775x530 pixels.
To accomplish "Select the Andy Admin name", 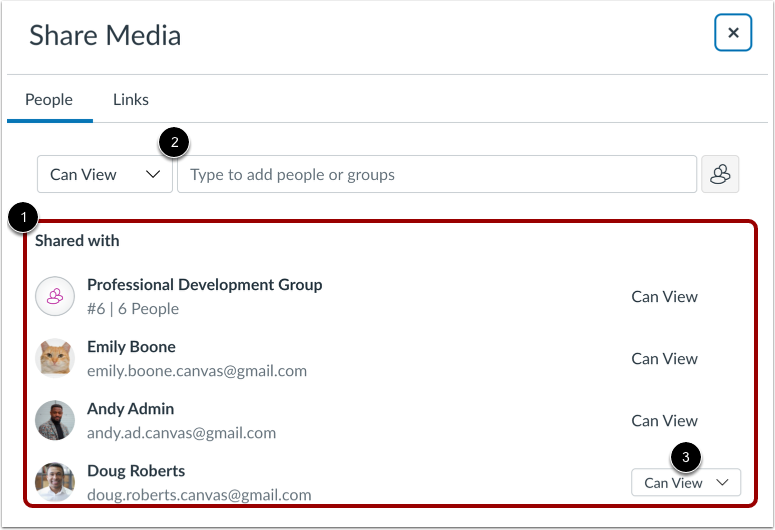I will pos(130,409).
